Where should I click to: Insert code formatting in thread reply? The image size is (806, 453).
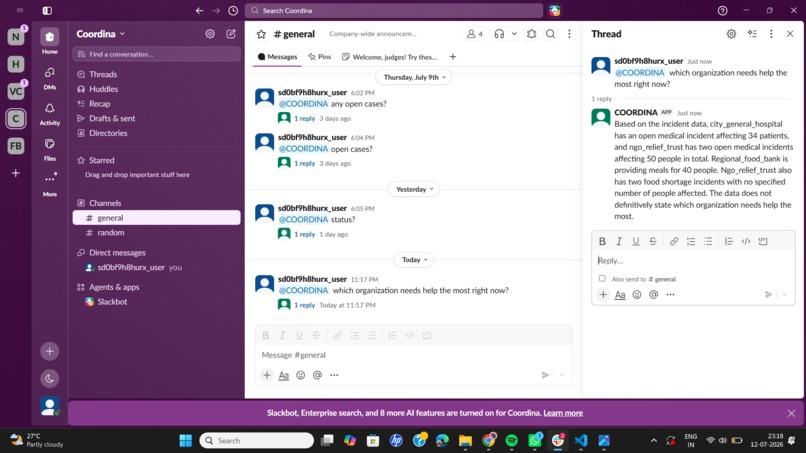[x=746, y=241]
